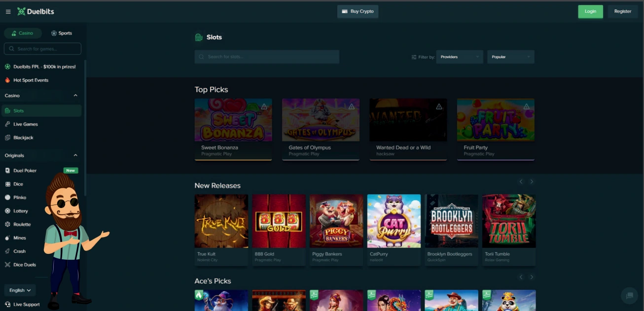Show previous Ace's Picks games

point(521,277)
